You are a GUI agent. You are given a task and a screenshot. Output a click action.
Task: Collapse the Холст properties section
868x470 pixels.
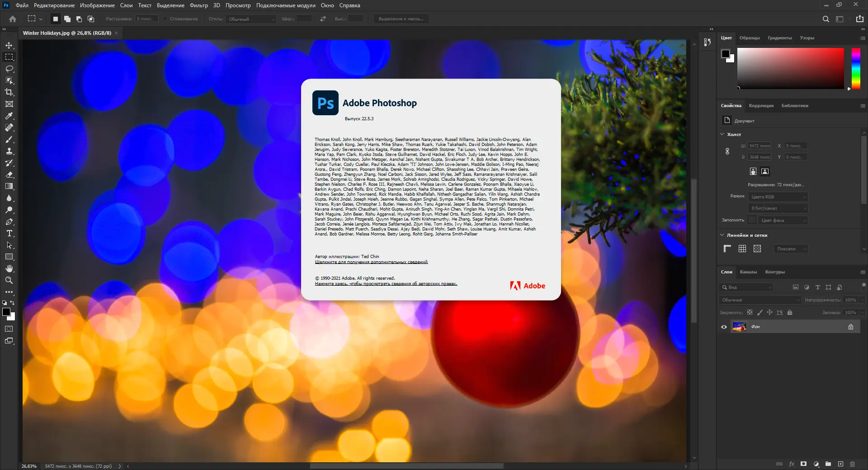click(722, 134)
